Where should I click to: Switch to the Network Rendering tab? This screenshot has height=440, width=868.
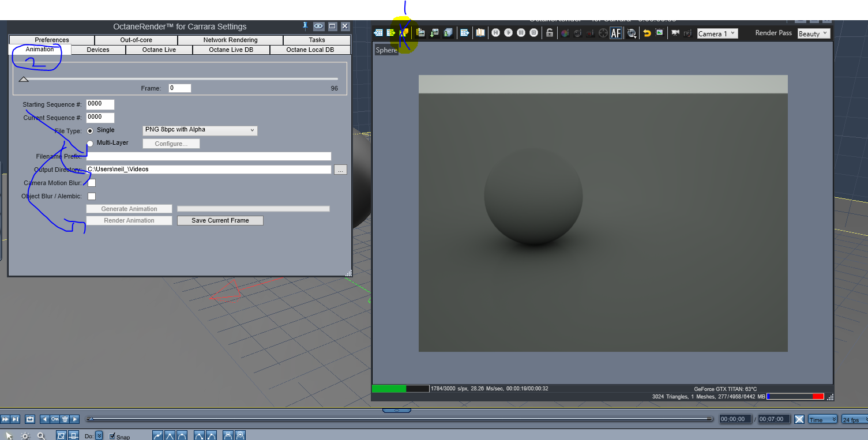point(231,40)
